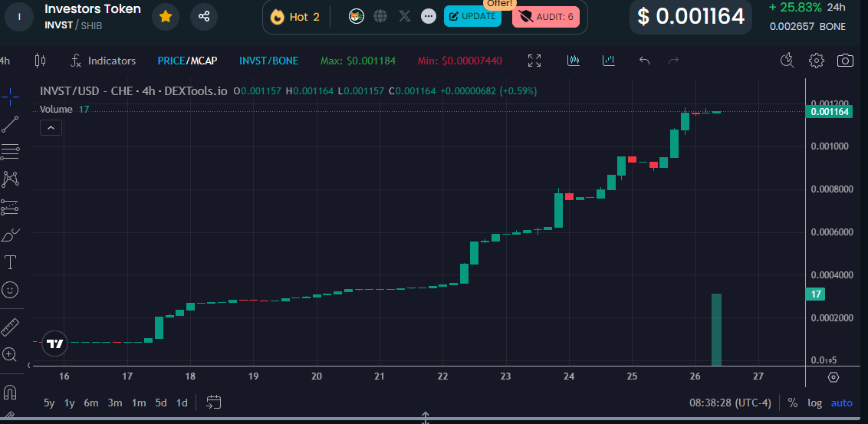Open the Shiba chain icon link
The height and width of the screenshot is (424, 868).
tap(355, 17)
